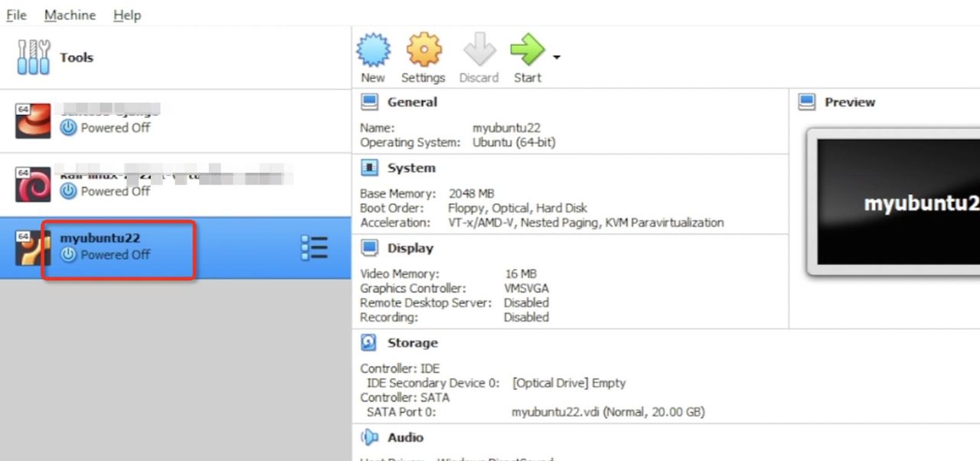Open the Help menu
The image size is (980, 461).
pyautogui.click(x=127, y=15)
